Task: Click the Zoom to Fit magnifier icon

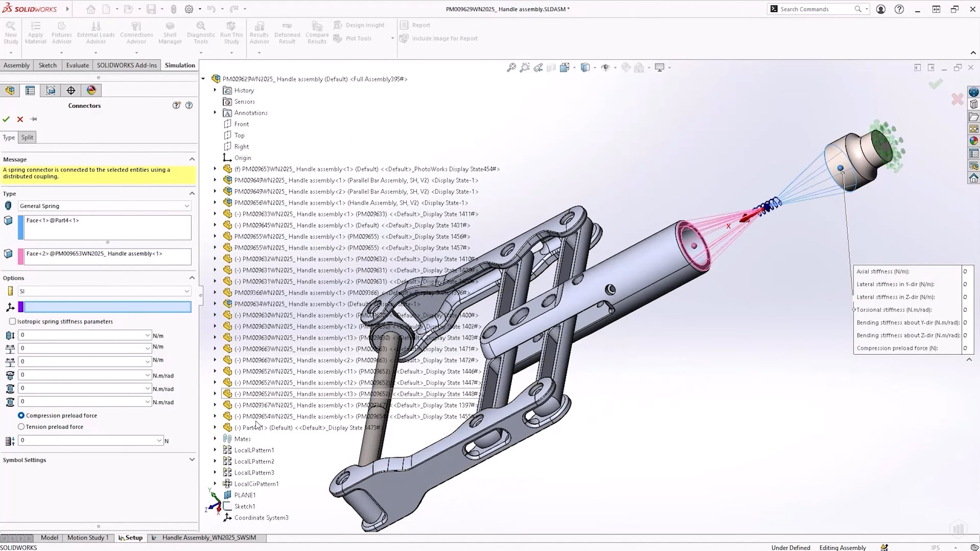Action: point(511,67)
